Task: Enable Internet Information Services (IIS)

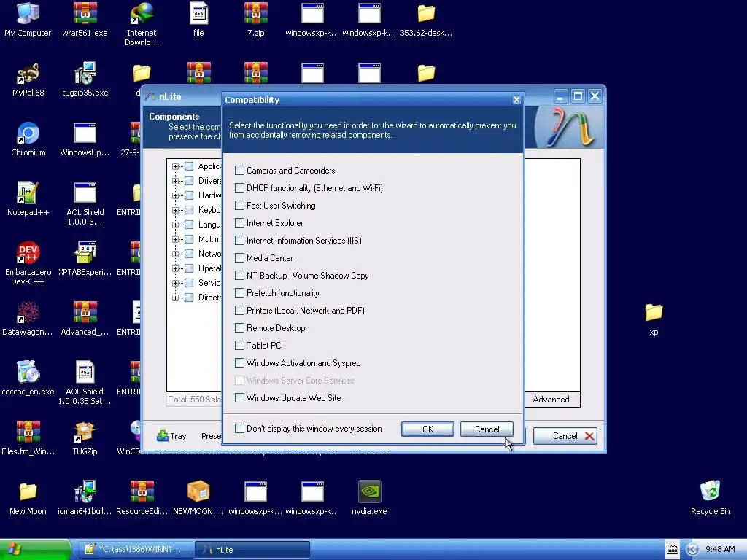Action: click(239, 241)
